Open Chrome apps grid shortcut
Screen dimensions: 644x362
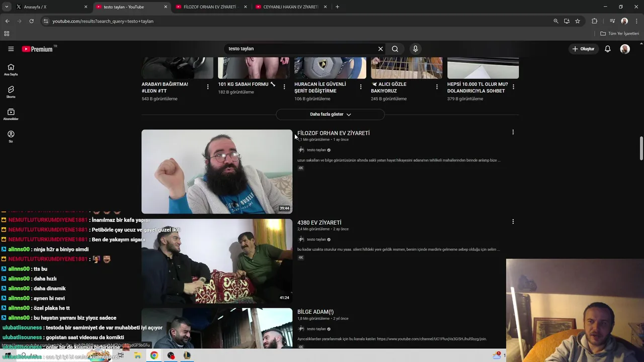click(x=7, y=34)
